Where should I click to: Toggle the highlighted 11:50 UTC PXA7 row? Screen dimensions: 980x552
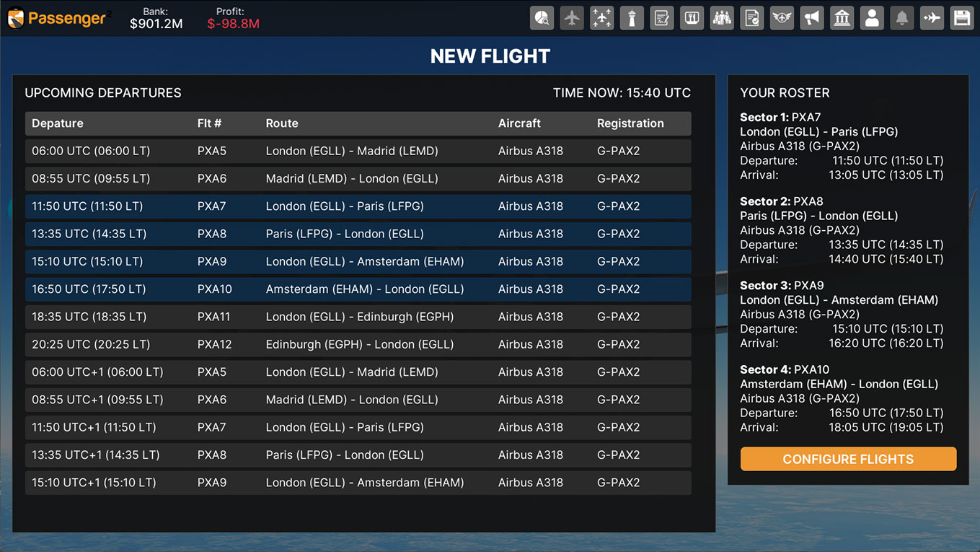(358, 206)
